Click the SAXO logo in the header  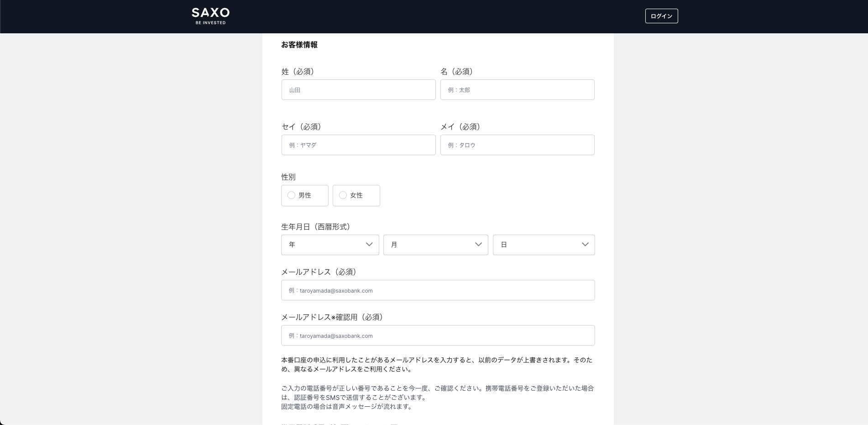coord(210,13)
